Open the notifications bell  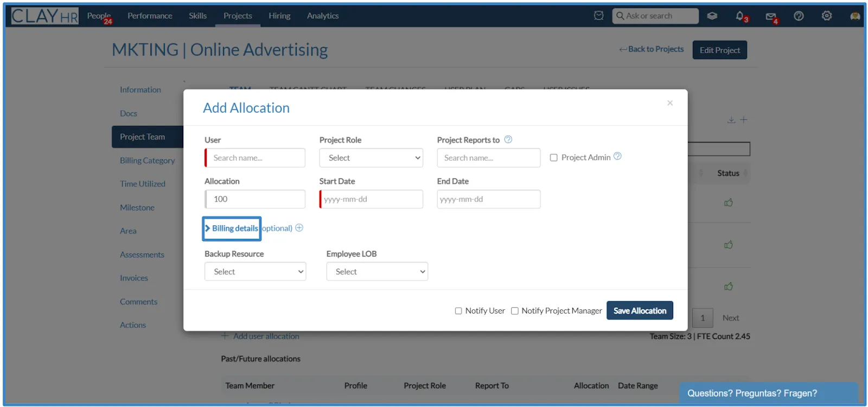[740, 16]
